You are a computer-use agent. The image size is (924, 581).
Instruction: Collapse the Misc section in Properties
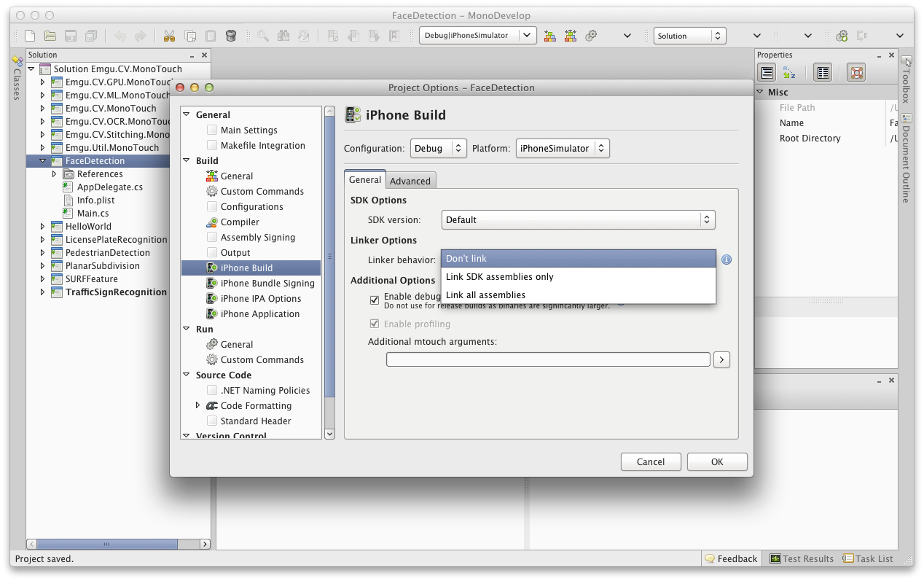click(x=759, y=92)
